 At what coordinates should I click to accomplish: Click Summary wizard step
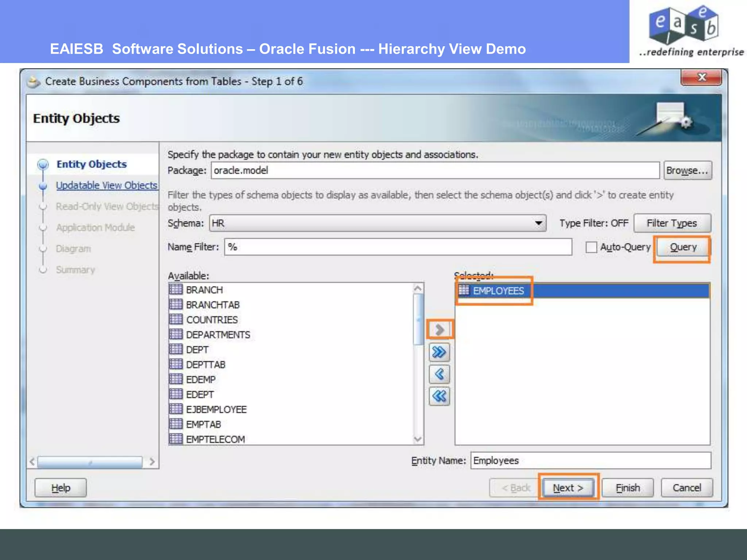[75, 270]
